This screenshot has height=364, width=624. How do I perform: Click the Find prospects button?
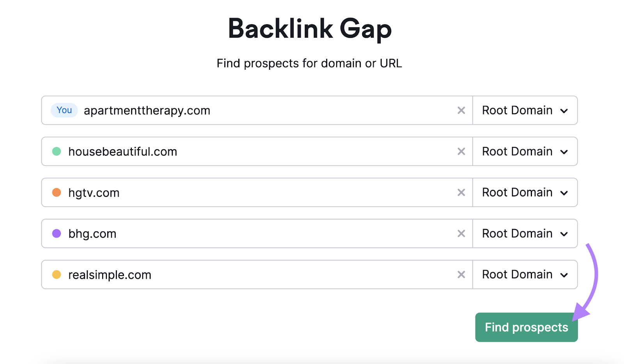526,327
